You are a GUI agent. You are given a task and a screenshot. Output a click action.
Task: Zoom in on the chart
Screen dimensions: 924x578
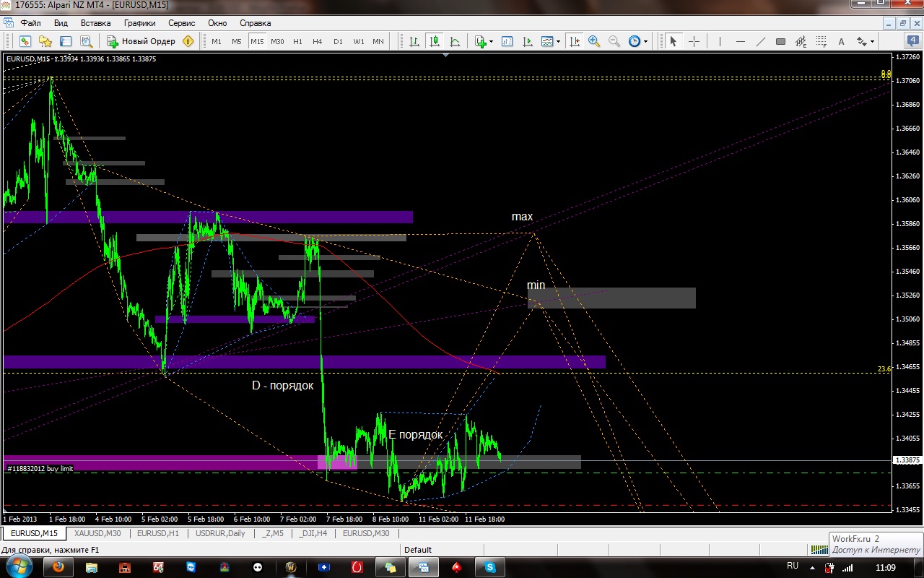click(x=594, y=41)
